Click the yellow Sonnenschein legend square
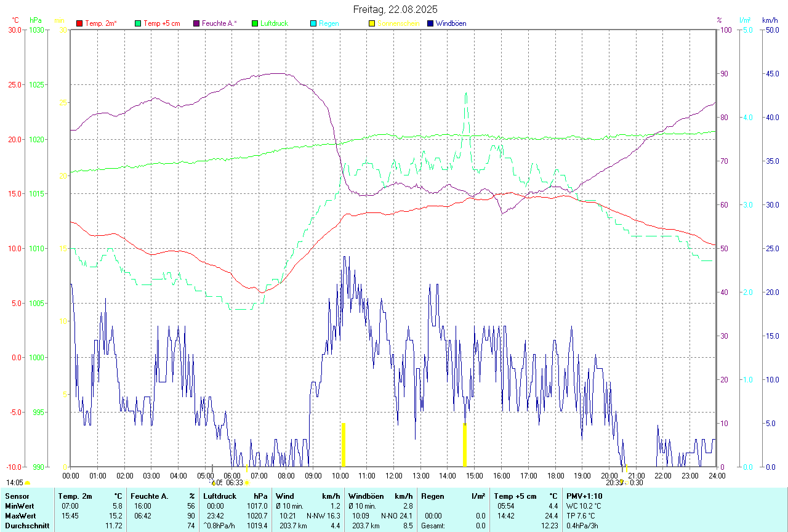Screen dimensions: 788x532 click(x=372, y=23)
